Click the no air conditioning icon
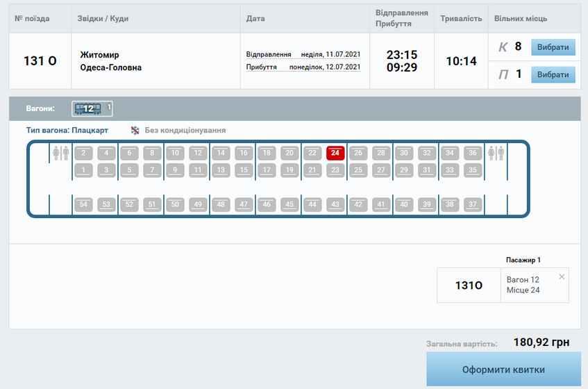Viewport: 588px width, 389px height. point(135,131)
